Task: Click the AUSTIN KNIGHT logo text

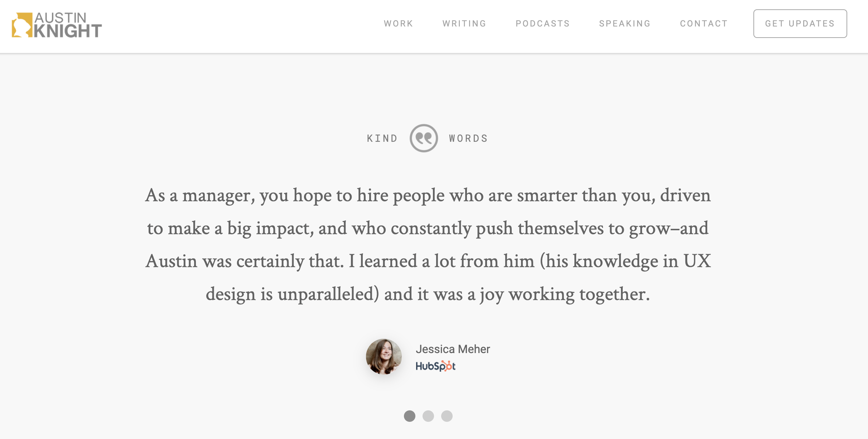Action: (x=68, y=25)
